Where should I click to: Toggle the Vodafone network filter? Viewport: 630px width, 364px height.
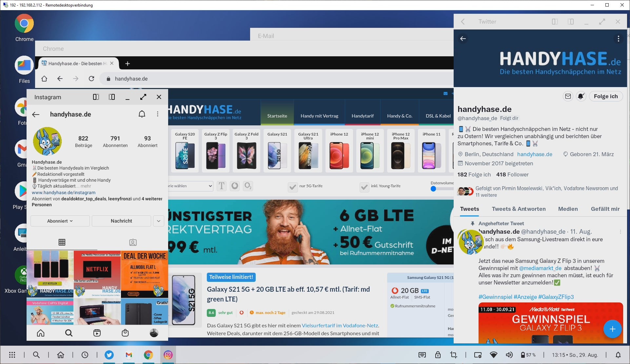coord(235,186)
